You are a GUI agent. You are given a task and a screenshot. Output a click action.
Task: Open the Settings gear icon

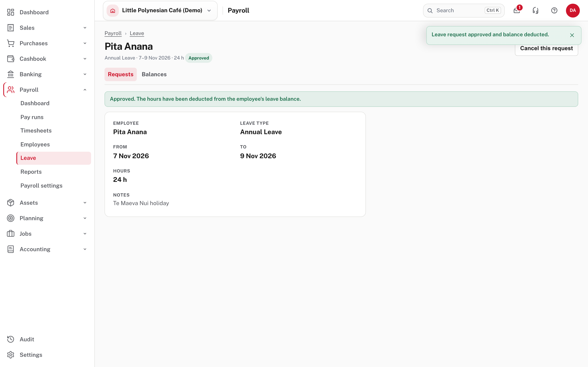coord(10,355)
